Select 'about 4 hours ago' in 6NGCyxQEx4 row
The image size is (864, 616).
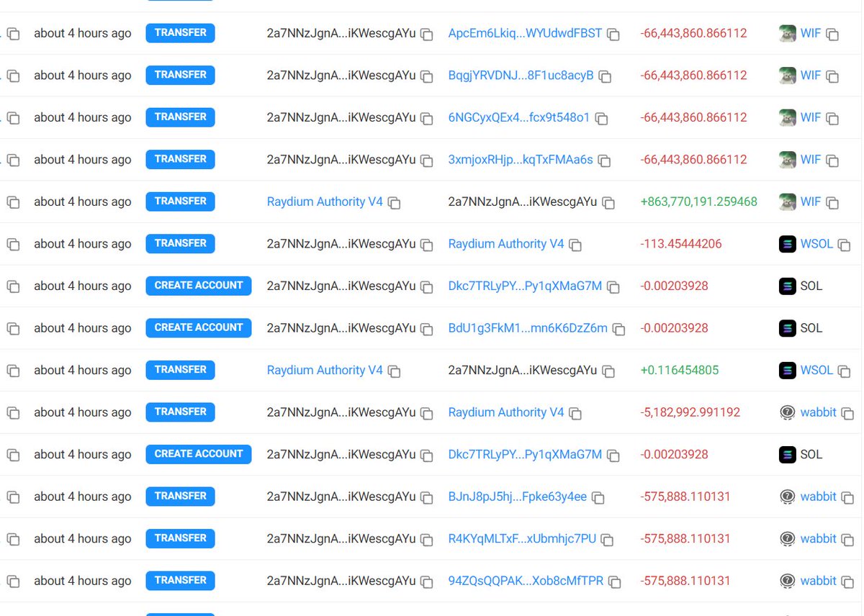click(x=83, y=117)
